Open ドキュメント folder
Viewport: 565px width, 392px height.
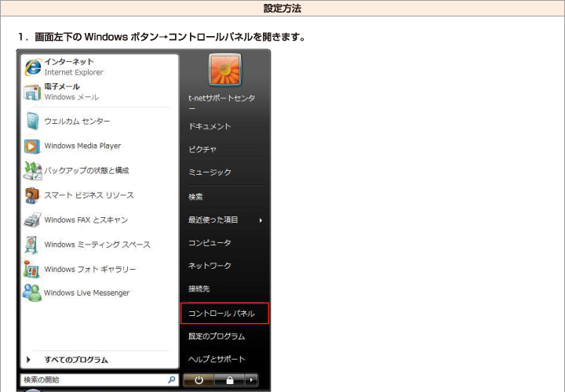(210, 126)
